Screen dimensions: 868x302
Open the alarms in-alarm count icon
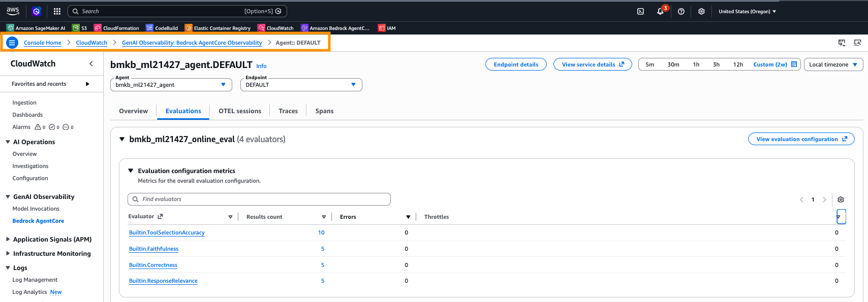pyautogui.click(x=38, y=127)
